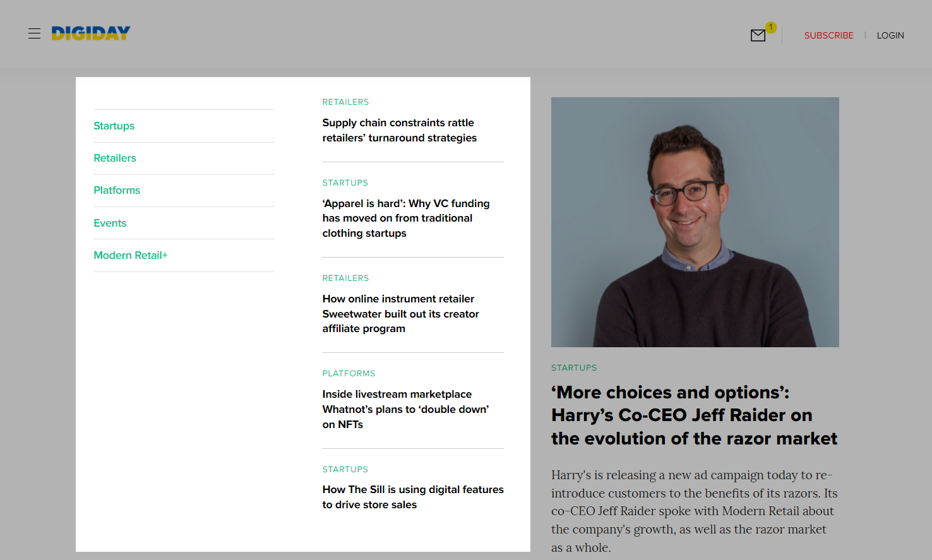Open the Modern Retail+ menu item
This screenshot has width=932, height=560.
(x=131, y=255)
